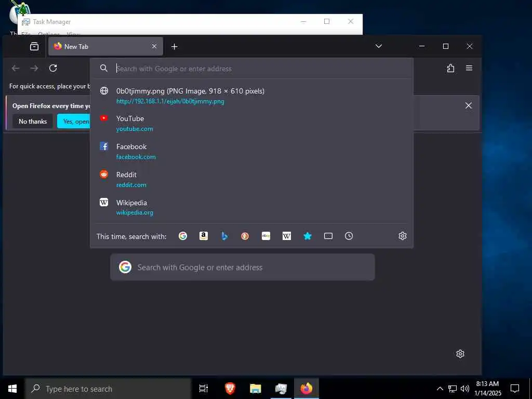
Task: Go back with the back arrow
Action: (x=16, y=68)
